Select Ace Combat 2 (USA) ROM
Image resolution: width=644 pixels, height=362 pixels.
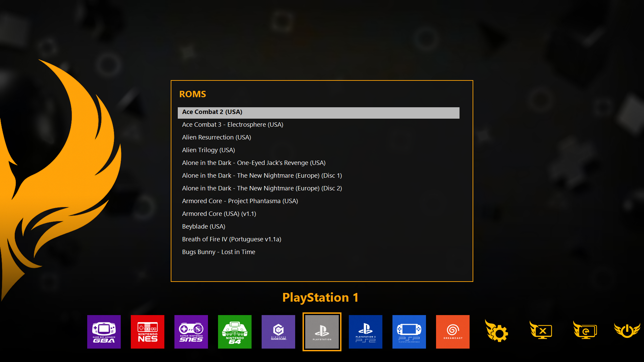click(x=319, y=113)
